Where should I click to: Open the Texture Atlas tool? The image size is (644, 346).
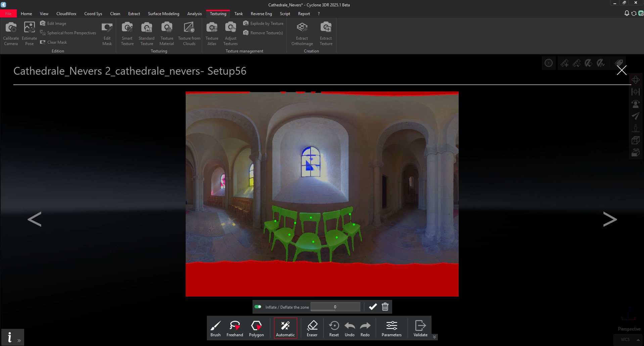point(212,33)
